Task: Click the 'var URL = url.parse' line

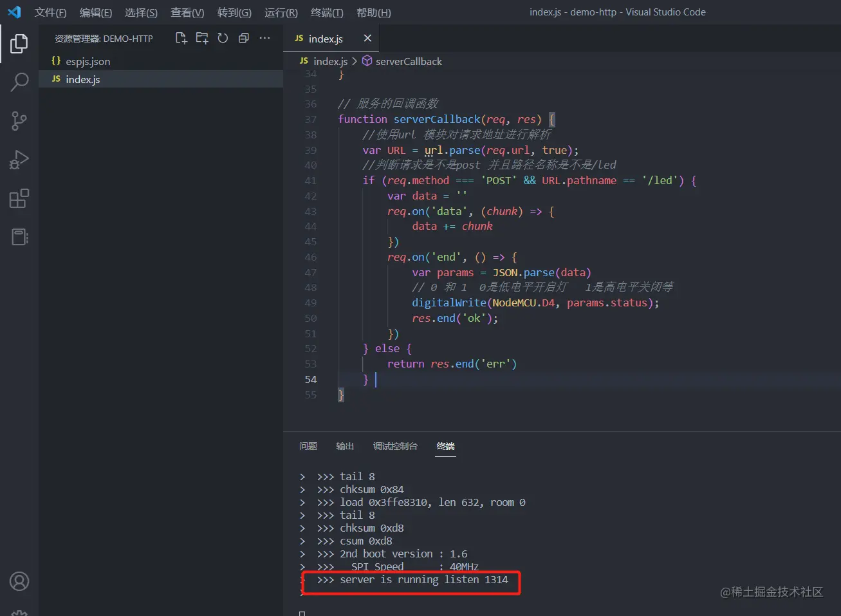Action: (x=470, y=150)
